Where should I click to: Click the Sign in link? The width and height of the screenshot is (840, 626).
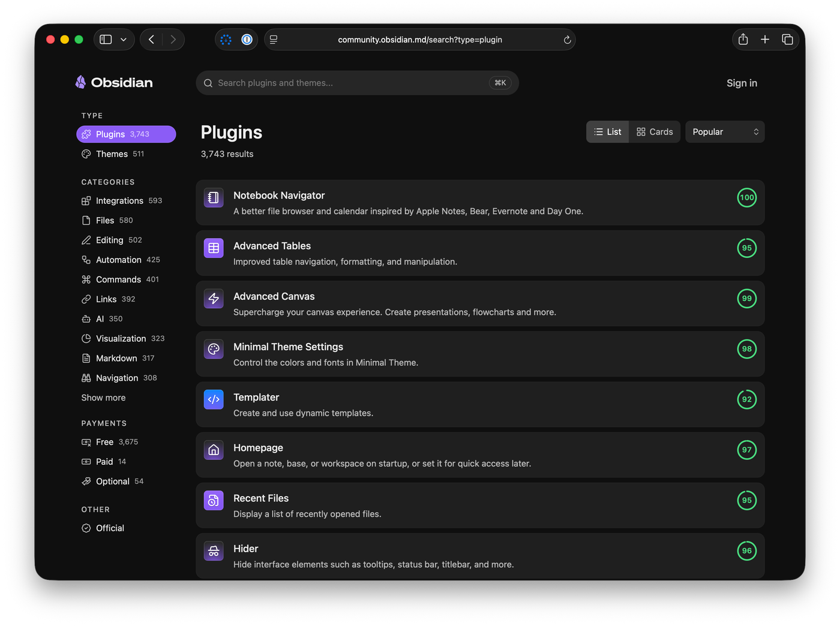[742, 83]
